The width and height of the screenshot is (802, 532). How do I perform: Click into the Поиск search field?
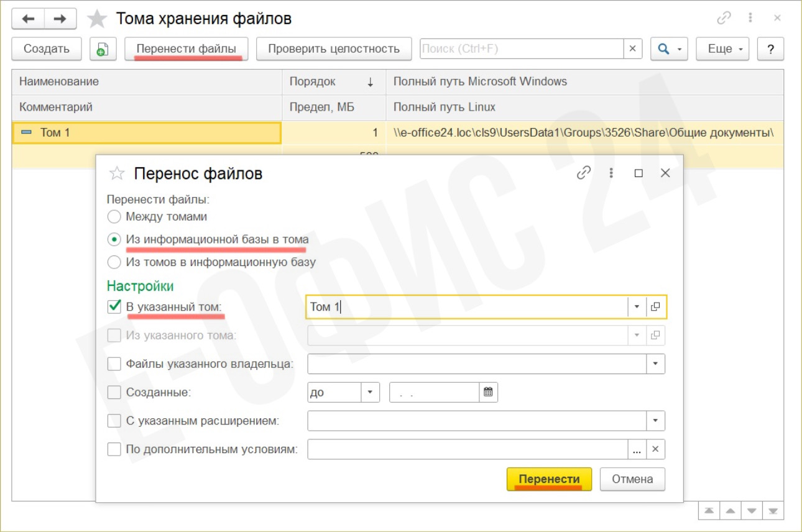tap(521, 49)
